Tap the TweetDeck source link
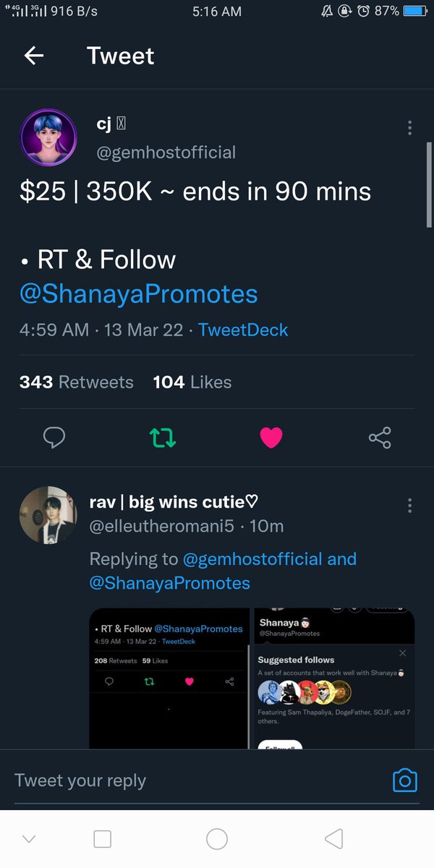 coord(243,330)
